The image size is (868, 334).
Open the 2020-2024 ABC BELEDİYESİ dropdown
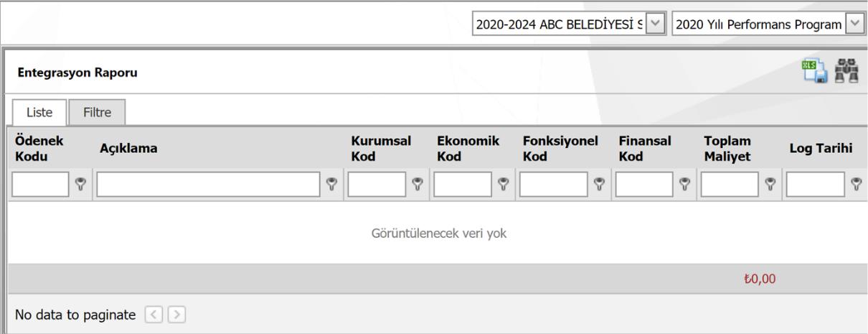coord(654,25)
